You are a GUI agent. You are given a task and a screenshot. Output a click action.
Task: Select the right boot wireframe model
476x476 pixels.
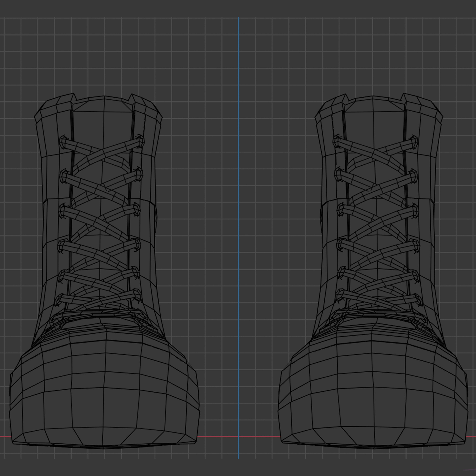click(373, 271)
